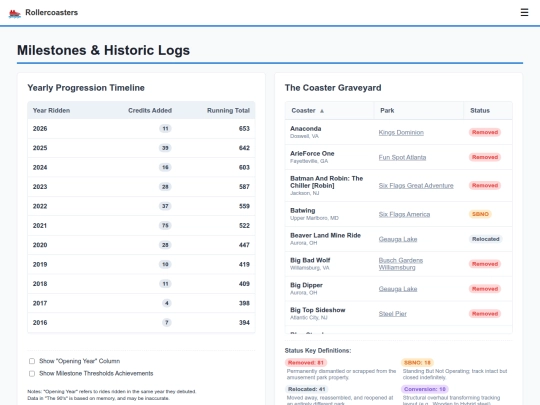This screenshot has height=405, width=540.
Task: Click Relocated badge for Beaver Land Mine Ride
Action: coord(486,239)
